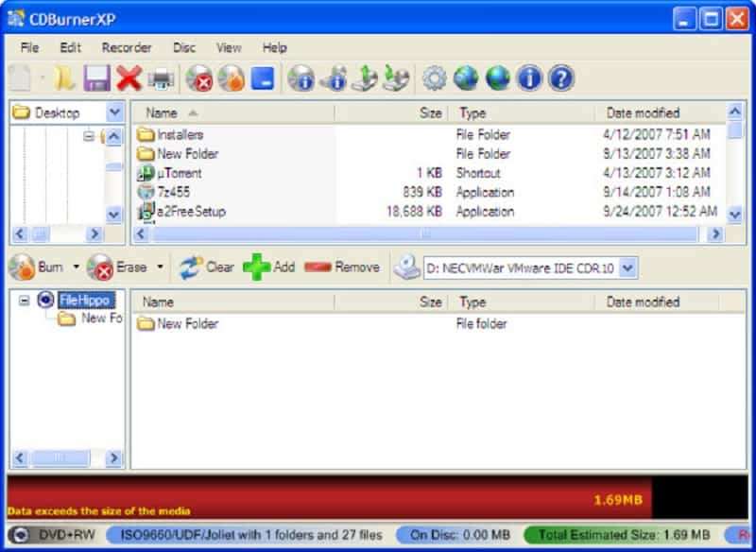
Task: Click the green Add icon in compilation bar
Action: [253, 267]
